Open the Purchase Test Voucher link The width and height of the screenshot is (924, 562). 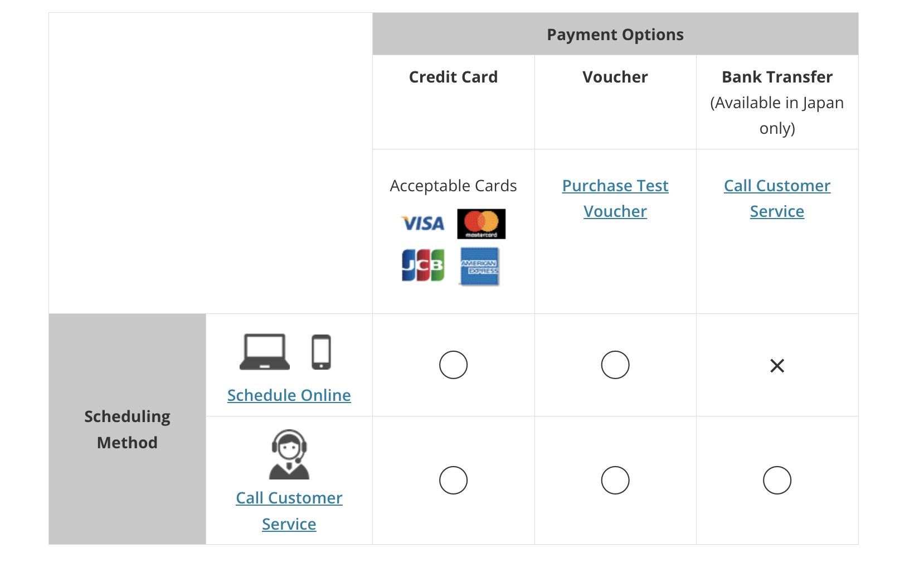pos(615,198)
